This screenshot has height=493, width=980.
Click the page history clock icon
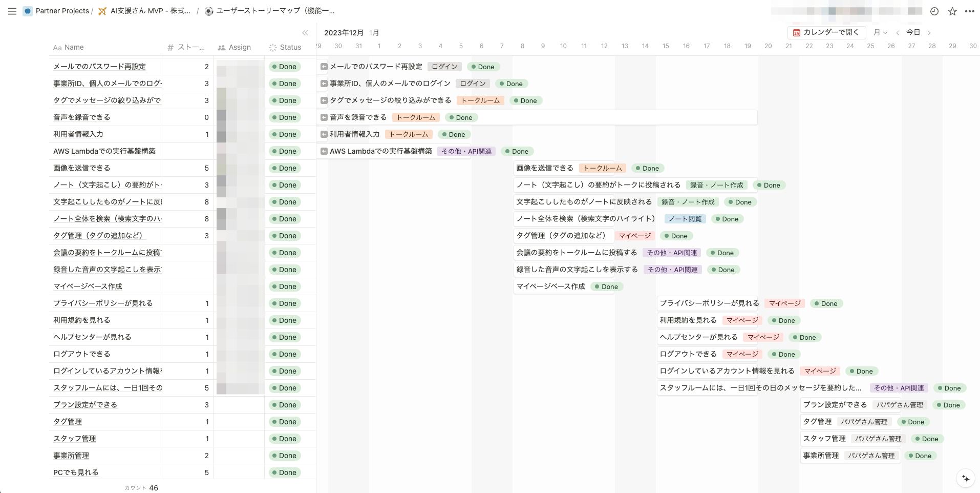pos(934,11)
